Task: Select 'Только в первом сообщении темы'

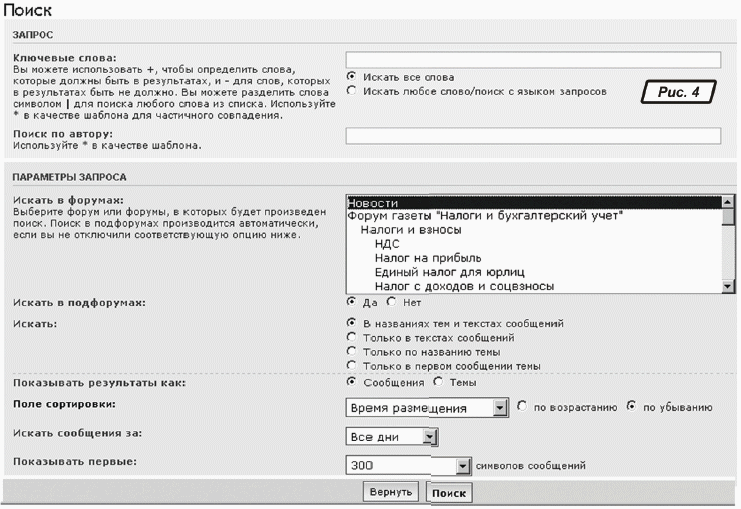Action: click(x=351, y=365)
